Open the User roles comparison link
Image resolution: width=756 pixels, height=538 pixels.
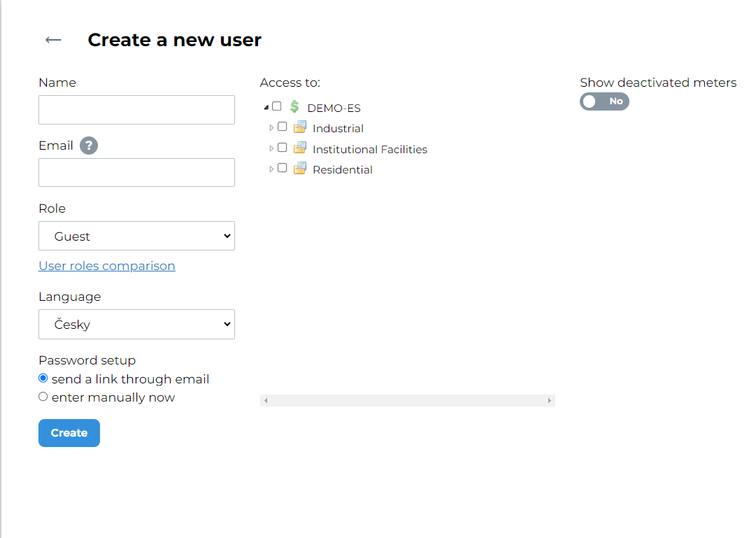pyautogui.click(x=106, y=266)
